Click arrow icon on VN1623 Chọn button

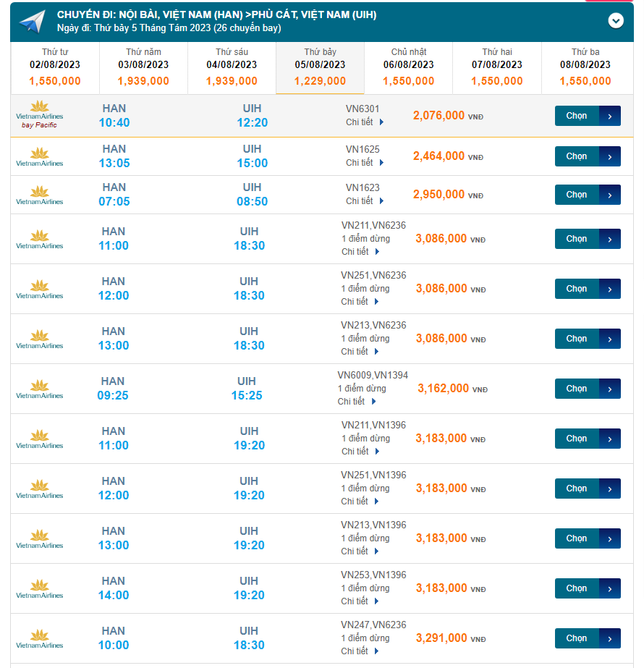click(x=610, y=195)
